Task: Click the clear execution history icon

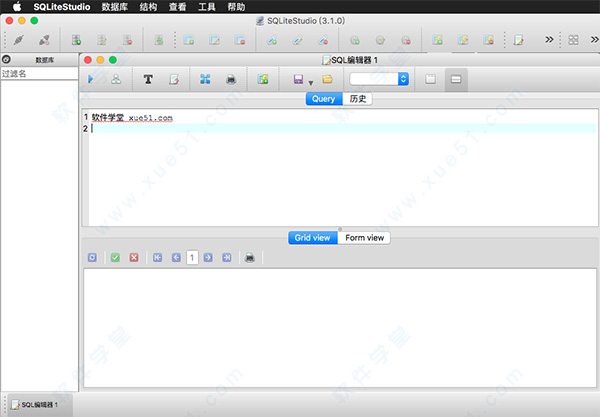Action: 174,79
